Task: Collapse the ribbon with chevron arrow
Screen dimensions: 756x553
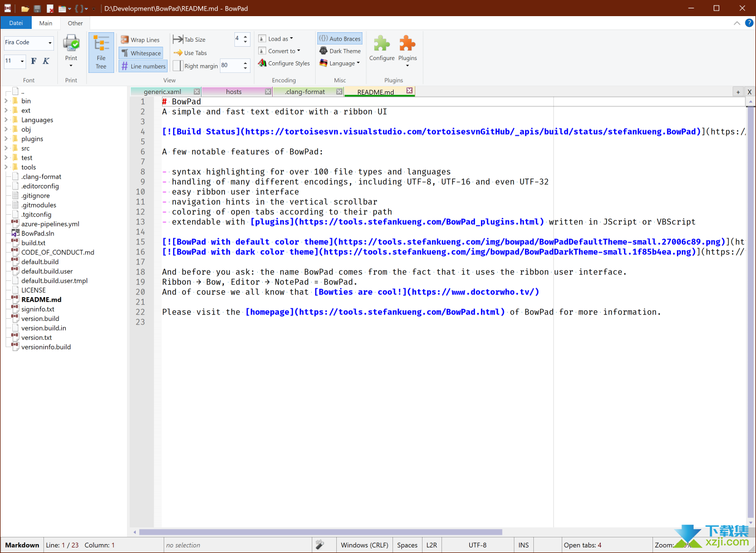Action: pos(737,23)
